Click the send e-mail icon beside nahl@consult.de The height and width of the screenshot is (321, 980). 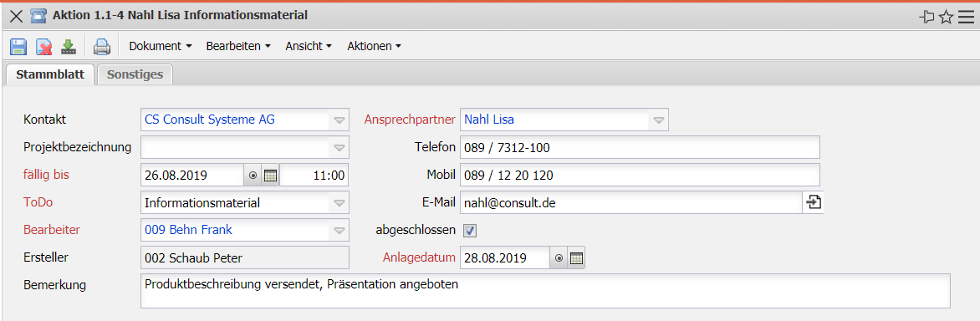[814, 202]
